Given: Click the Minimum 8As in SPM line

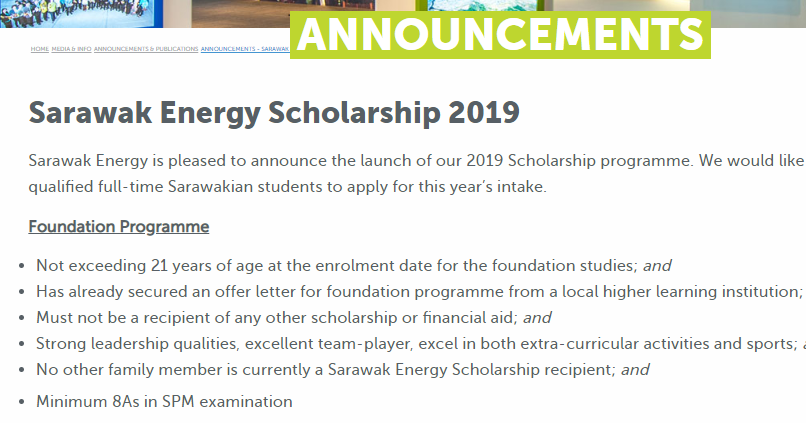Looking at the screenshot, I should point(164,401).
